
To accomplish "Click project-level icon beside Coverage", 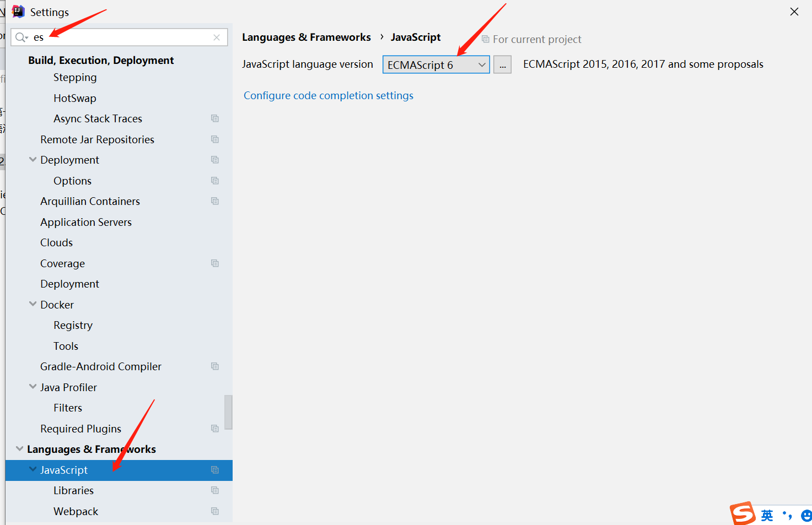I will [x=215, y=263].
